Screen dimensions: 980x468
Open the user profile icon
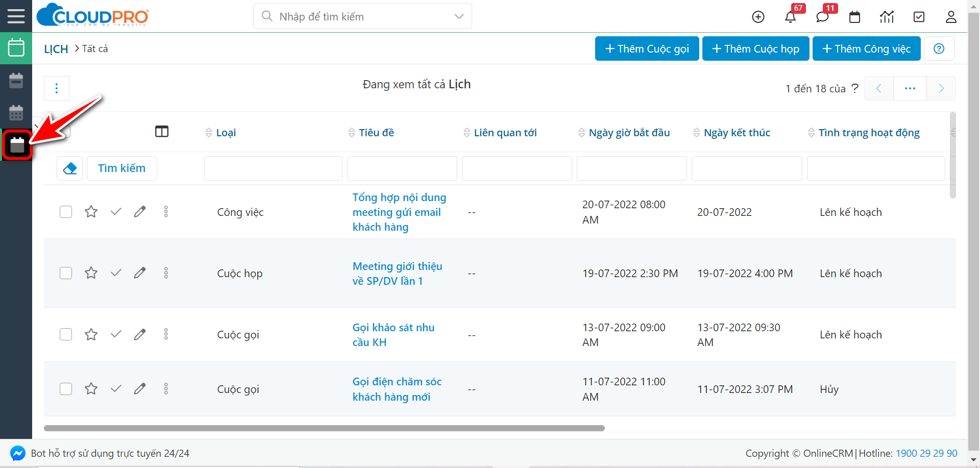(x=951, y=17)
